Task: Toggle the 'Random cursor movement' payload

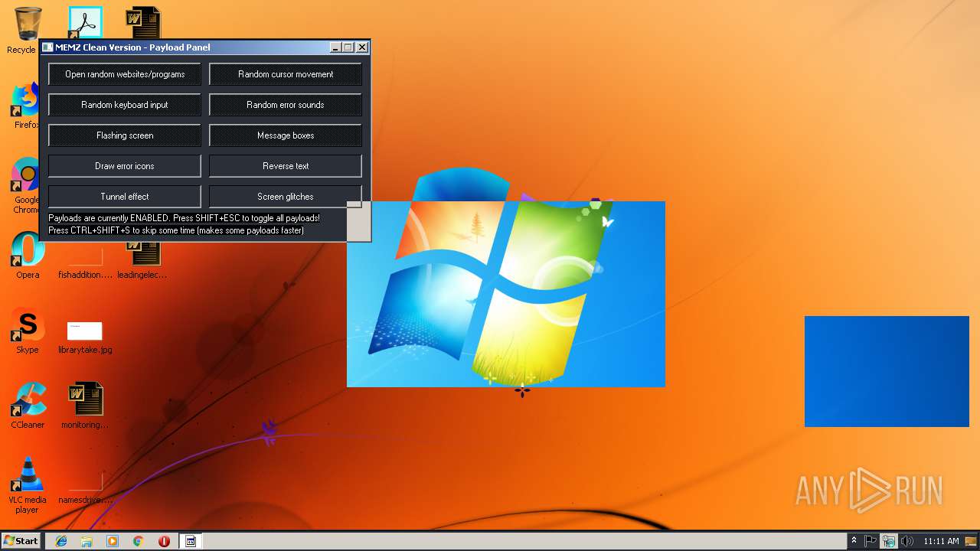Action: tap(286, 74)
